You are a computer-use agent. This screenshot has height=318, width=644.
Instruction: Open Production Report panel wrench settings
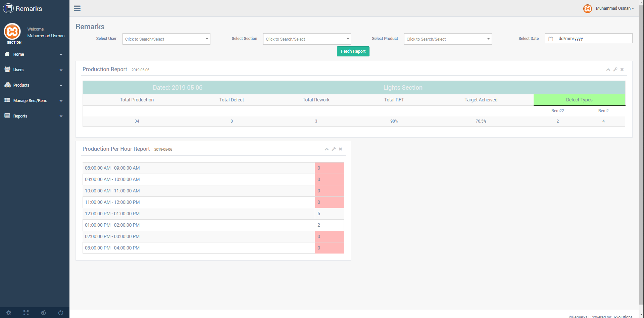(x=615, y=70)
